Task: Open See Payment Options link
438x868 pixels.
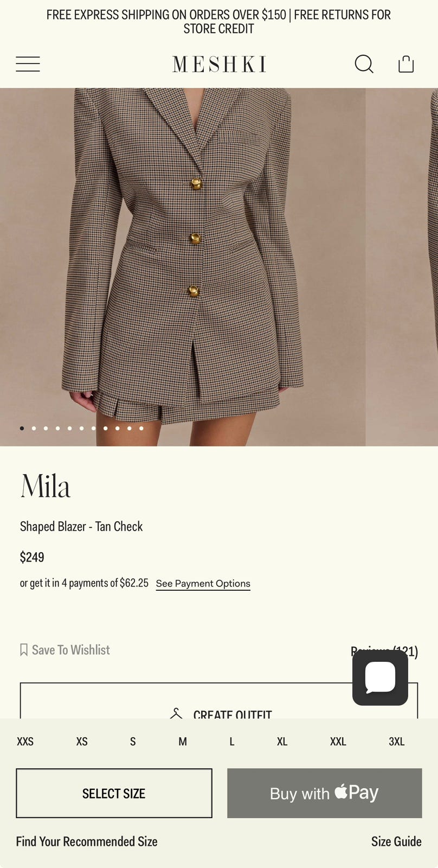Action: tap(203, 584)
